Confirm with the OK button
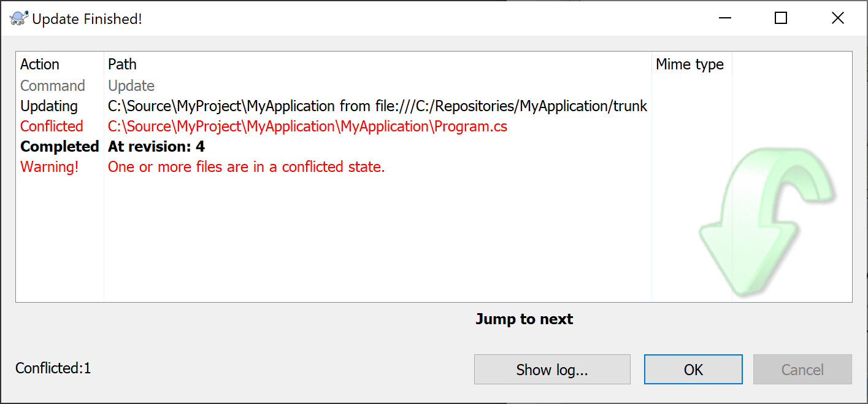This screenshot has height=404, width=868. click(693, 370)
